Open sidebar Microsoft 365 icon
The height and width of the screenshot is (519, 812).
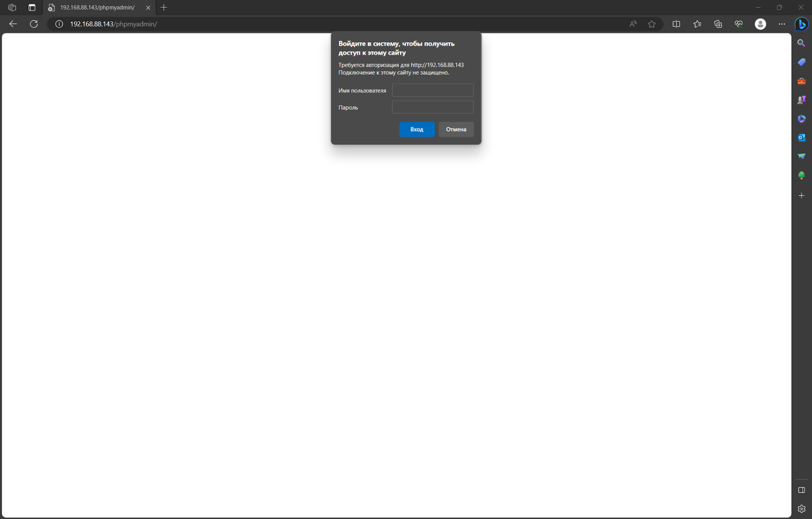tap(801, 119)
